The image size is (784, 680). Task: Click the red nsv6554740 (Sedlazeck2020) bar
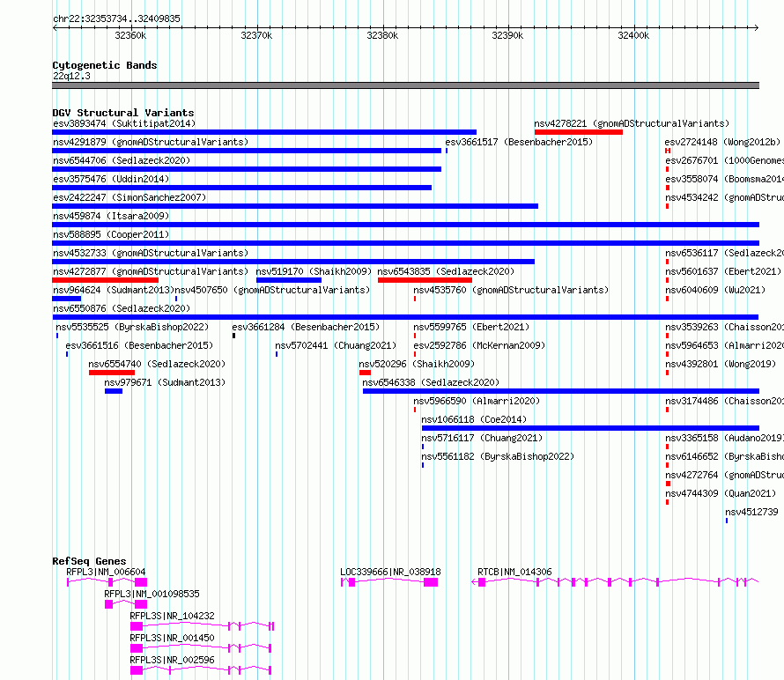(112, 373)
